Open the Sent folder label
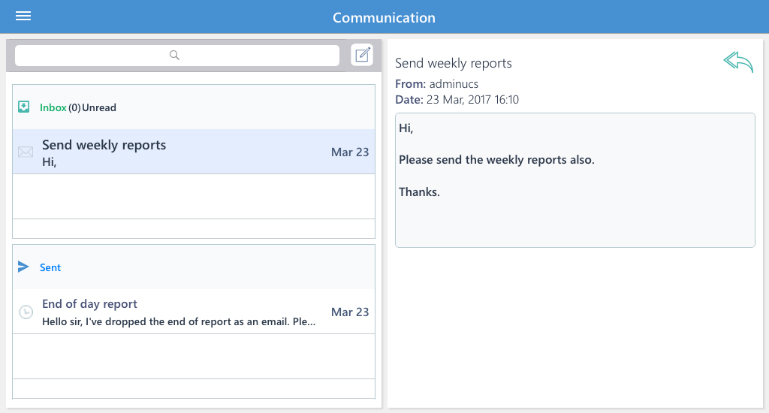The image size is (769, 413). (x=50, y=267)
